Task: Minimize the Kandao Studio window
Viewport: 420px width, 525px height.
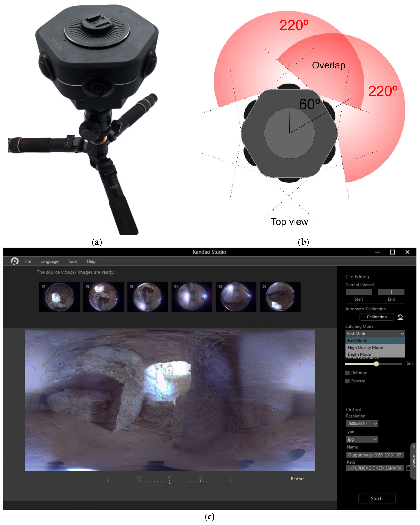Action: point(377,252)
